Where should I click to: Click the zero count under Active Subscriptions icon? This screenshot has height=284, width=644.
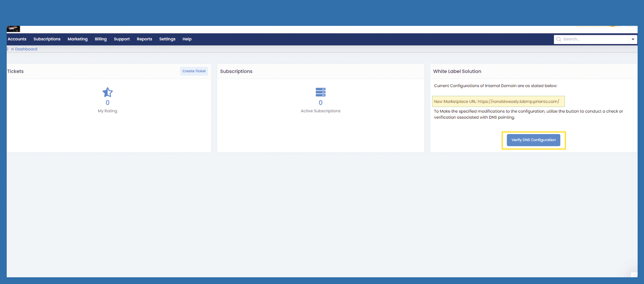pyautogui.click(x=320, y=103)
